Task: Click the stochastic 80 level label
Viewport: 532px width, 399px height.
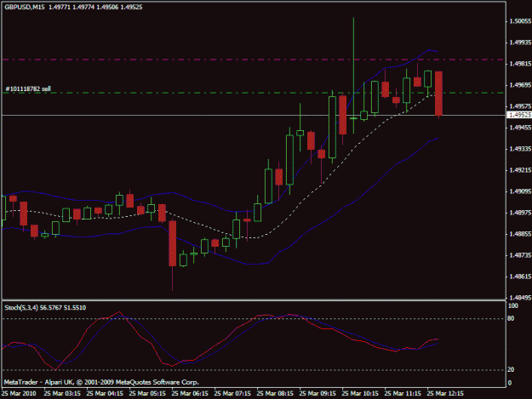Action: [511, 318]
